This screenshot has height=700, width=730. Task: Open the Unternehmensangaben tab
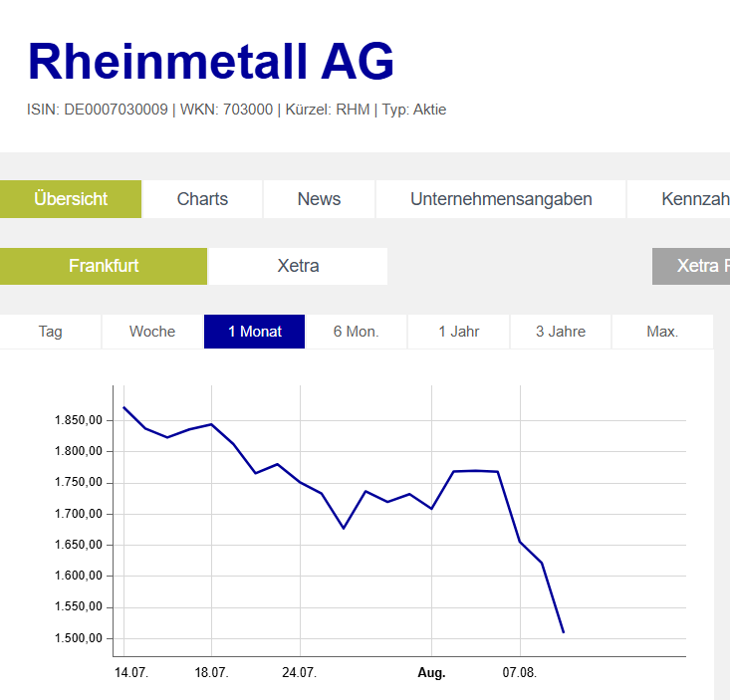(x=501, y=199)
